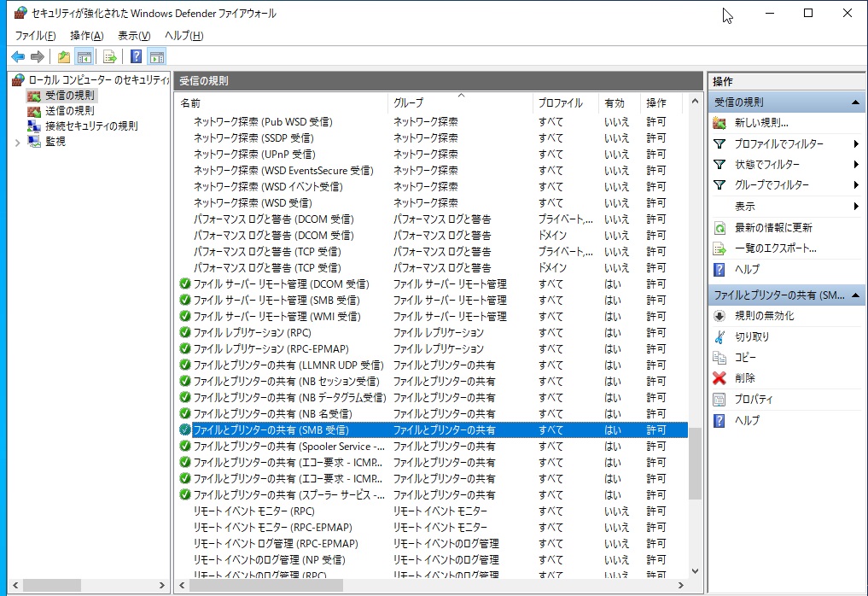Click the 監視 monitor icon in tree

pyautogui.click(x=34, y=142)
